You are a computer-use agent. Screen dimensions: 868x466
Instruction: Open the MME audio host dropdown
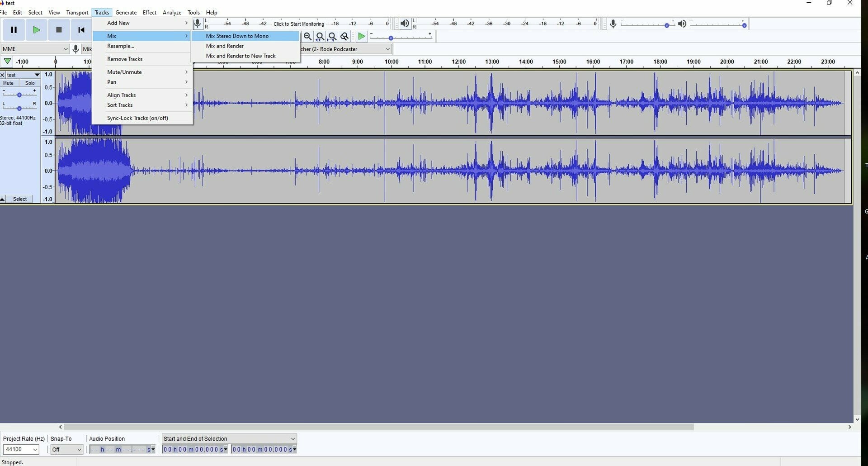tap(35, 49)
